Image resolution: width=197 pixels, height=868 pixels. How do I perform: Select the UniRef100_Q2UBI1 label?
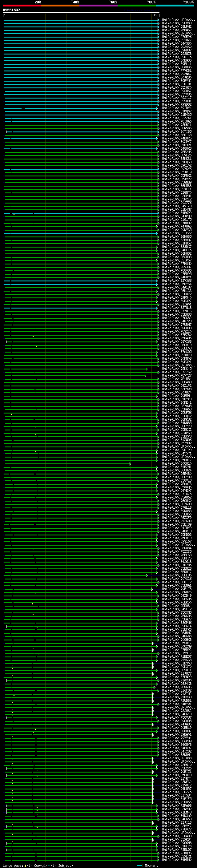[x=177, y=125]
